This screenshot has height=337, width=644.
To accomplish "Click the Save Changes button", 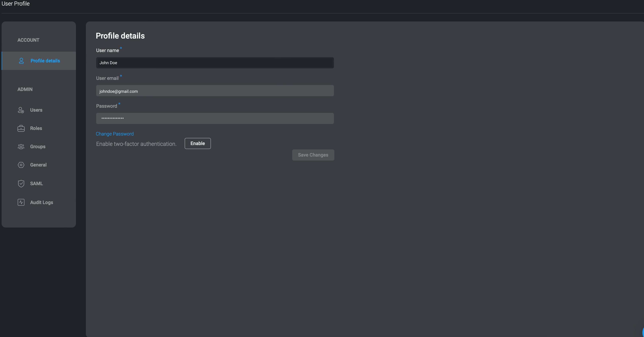I will click(x=313, y=155).
